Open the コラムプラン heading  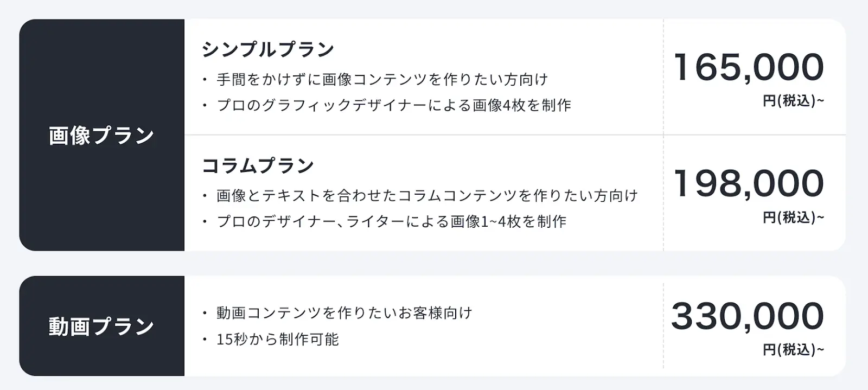258,166
